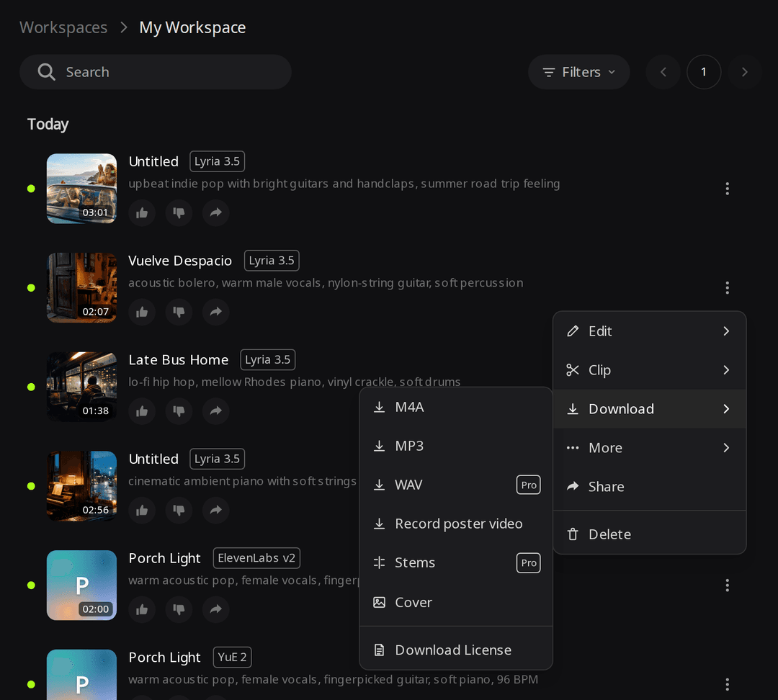Expand the Edit submenu

650,331
